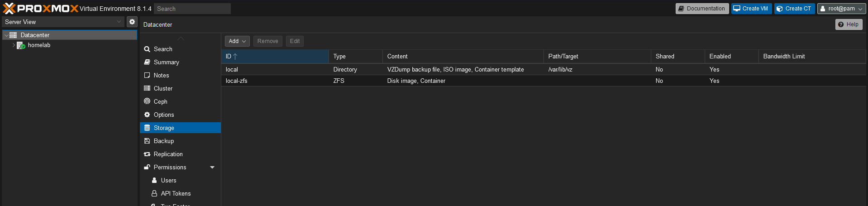
Task: Click the Proxmox logo in the header
Action: click(x=41, y=9)
